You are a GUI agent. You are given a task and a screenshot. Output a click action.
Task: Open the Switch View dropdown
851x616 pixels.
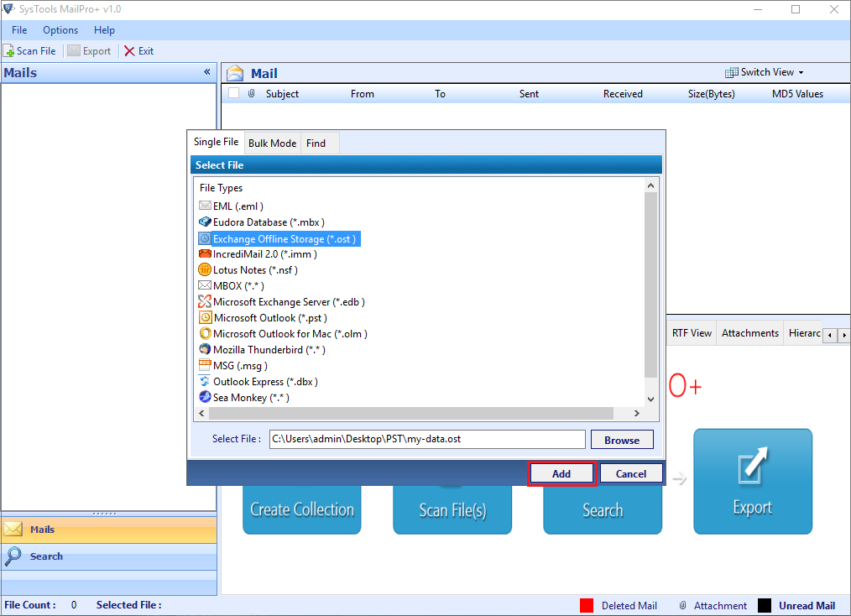click(765, 72)
